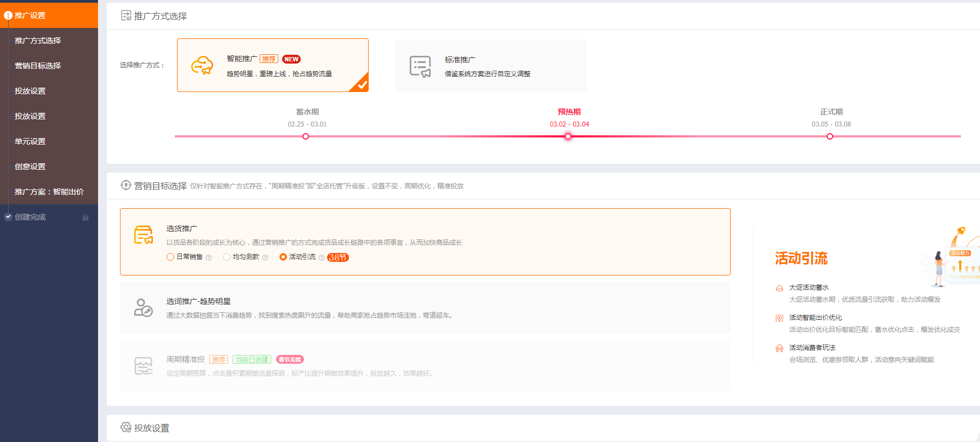Click the lock icon beside 创建完成

(x=85, y=217)
